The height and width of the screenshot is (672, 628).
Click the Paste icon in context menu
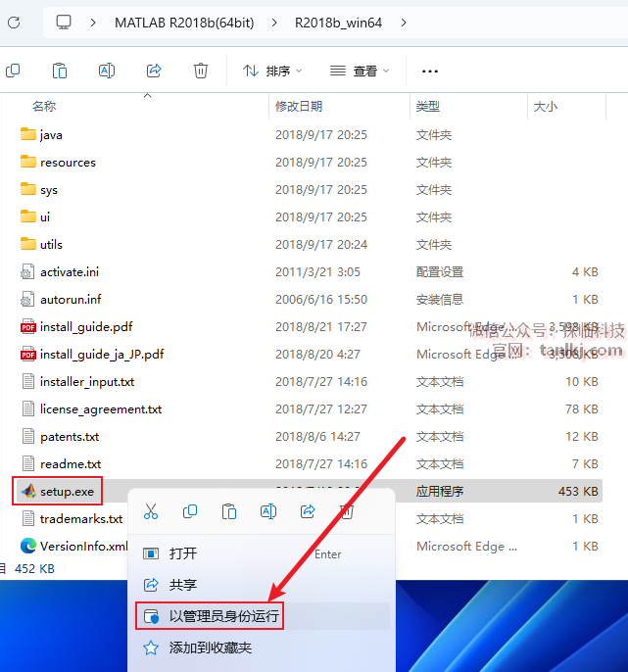pos(229,511)
